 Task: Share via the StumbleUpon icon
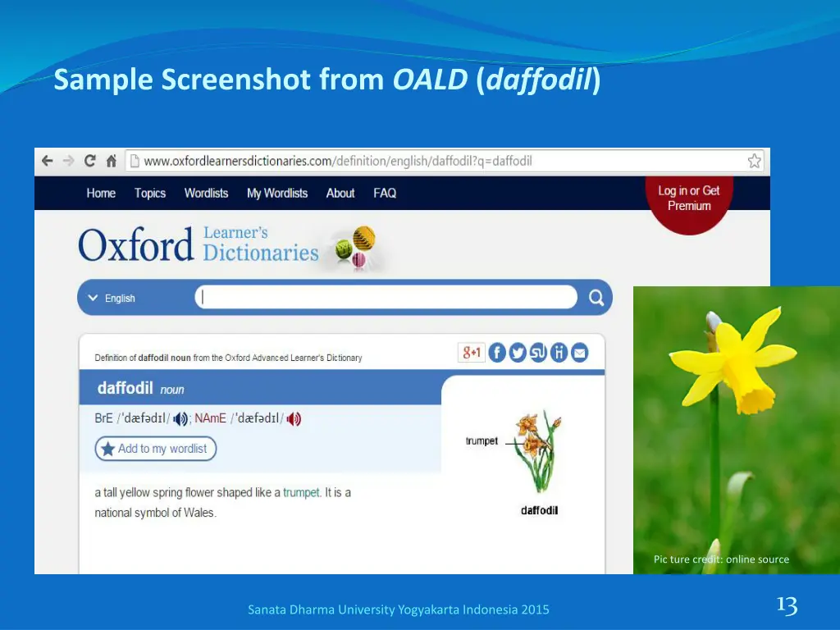(x=538, y=353)
